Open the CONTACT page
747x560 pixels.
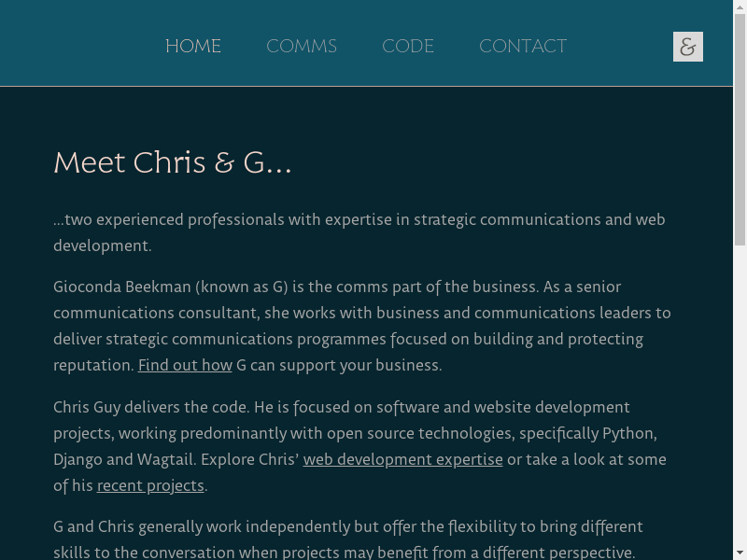point(523,47)
